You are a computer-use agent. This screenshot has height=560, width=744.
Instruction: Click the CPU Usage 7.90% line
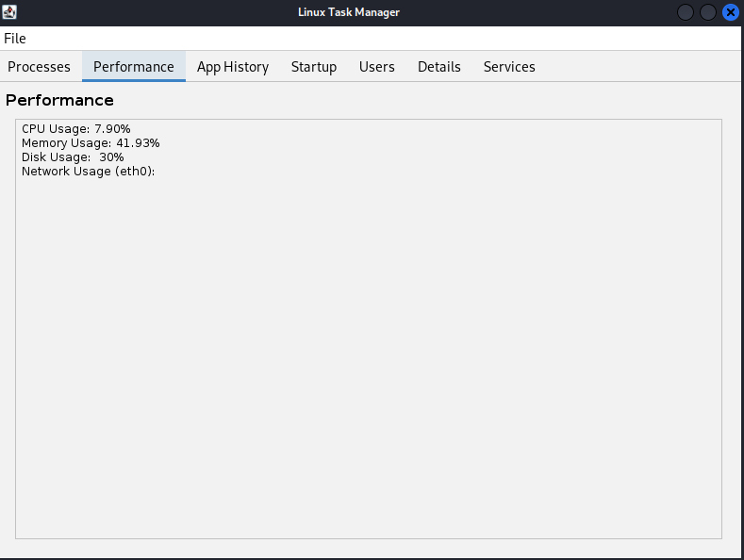76,129
